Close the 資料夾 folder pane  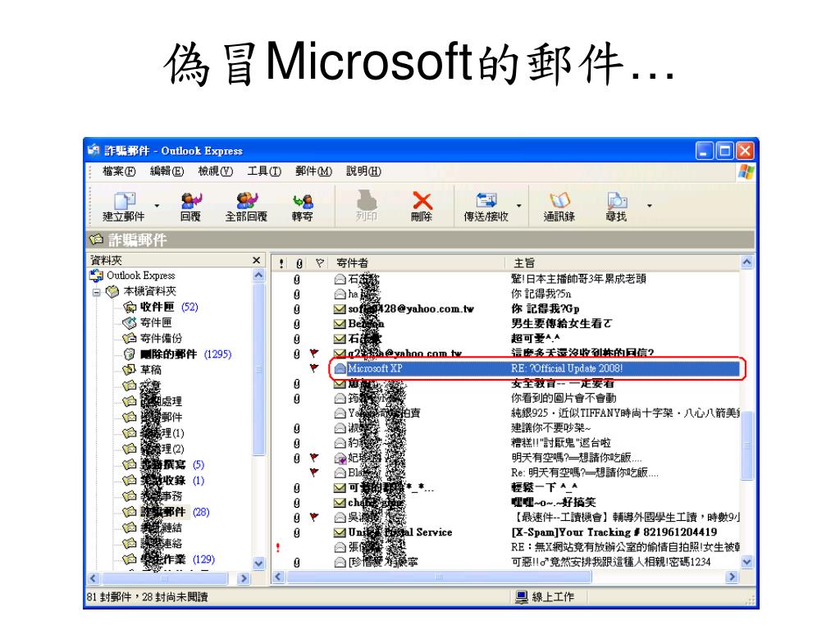pyautogui.click(x=256, y=260)
